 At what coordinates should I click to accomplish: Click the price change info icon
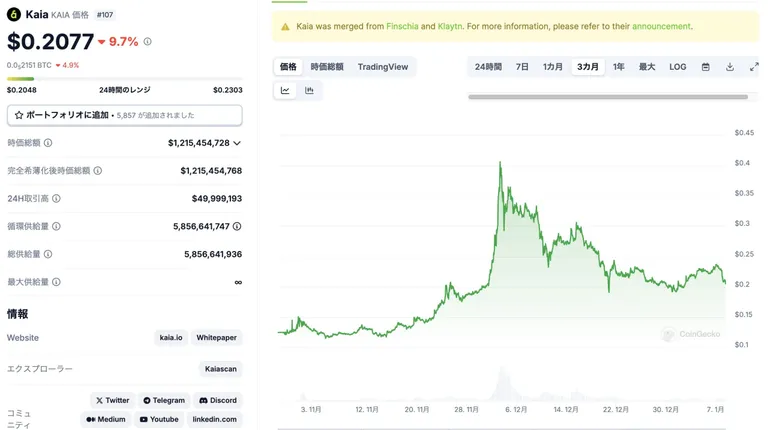(147, 42)
